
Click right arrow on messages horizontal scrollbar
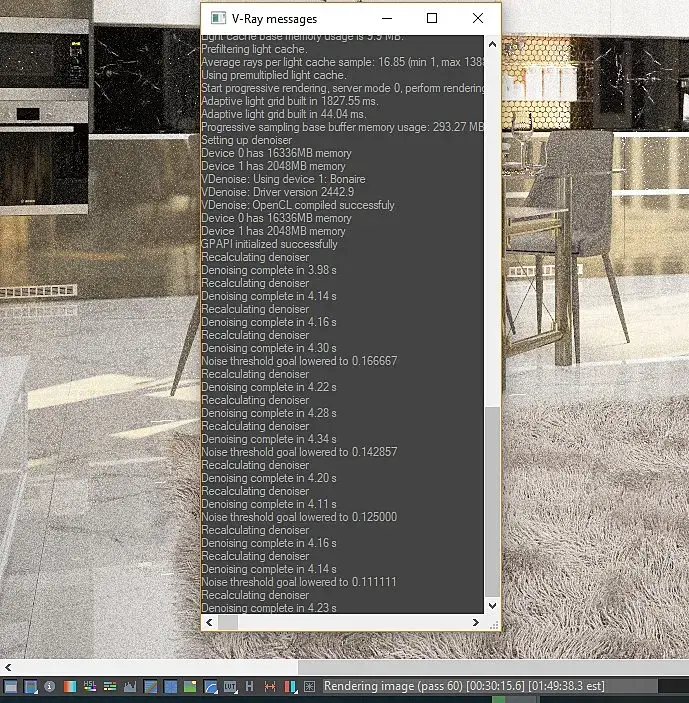click(476, 622)
